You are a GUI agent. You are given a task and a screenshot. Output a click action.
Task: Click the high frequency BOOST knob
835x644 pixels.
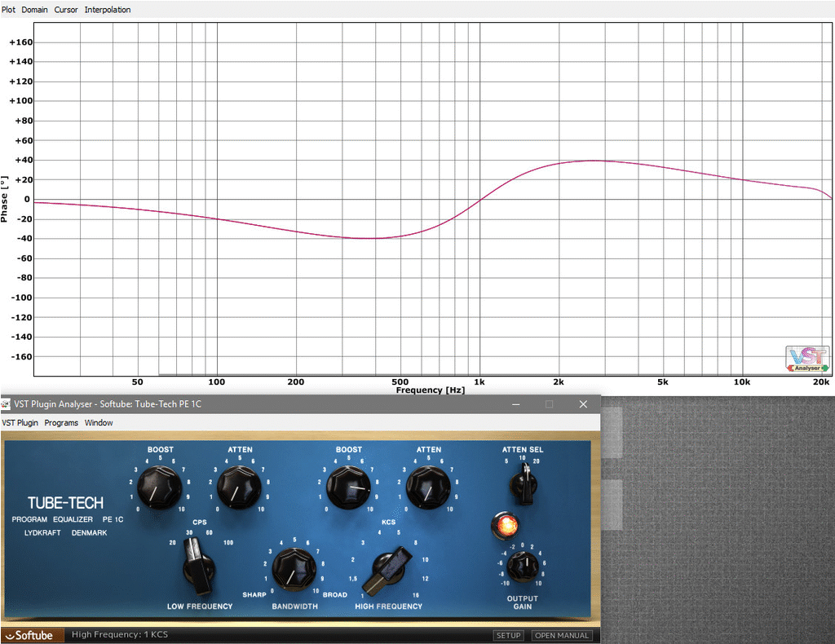348,487
